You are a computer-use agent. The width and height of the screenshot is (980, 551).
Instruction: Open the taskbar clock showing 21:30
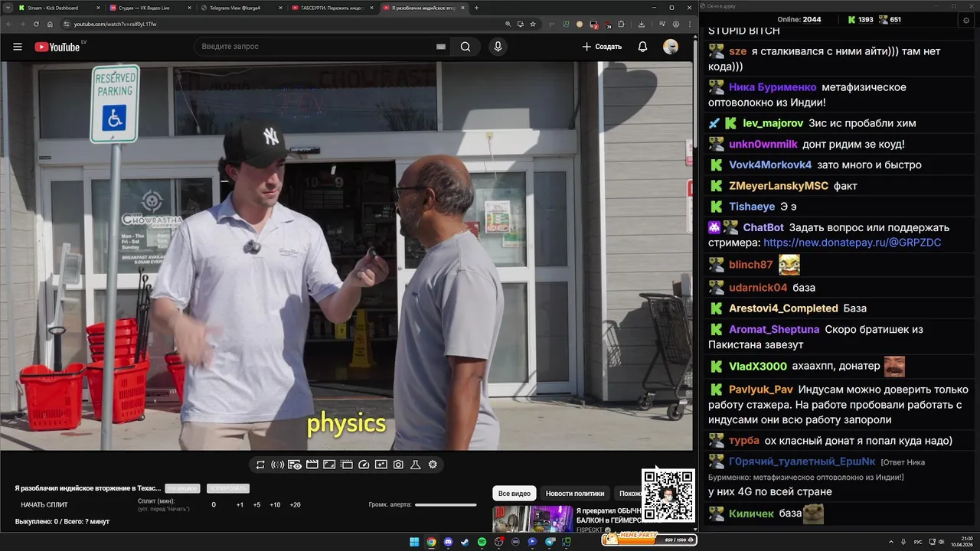pos(962,542)
